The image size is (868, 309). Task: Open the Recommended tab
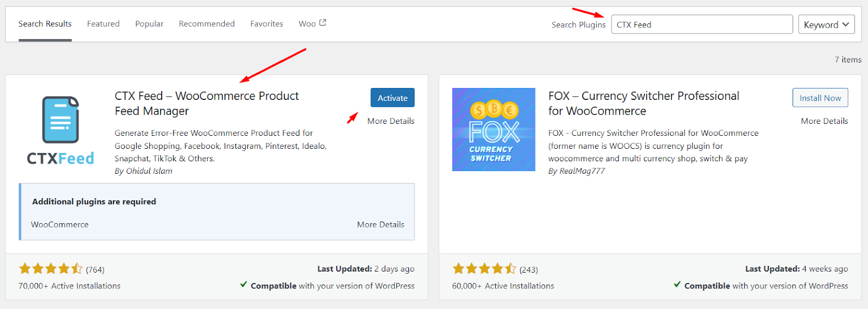(x=207, y=24)
